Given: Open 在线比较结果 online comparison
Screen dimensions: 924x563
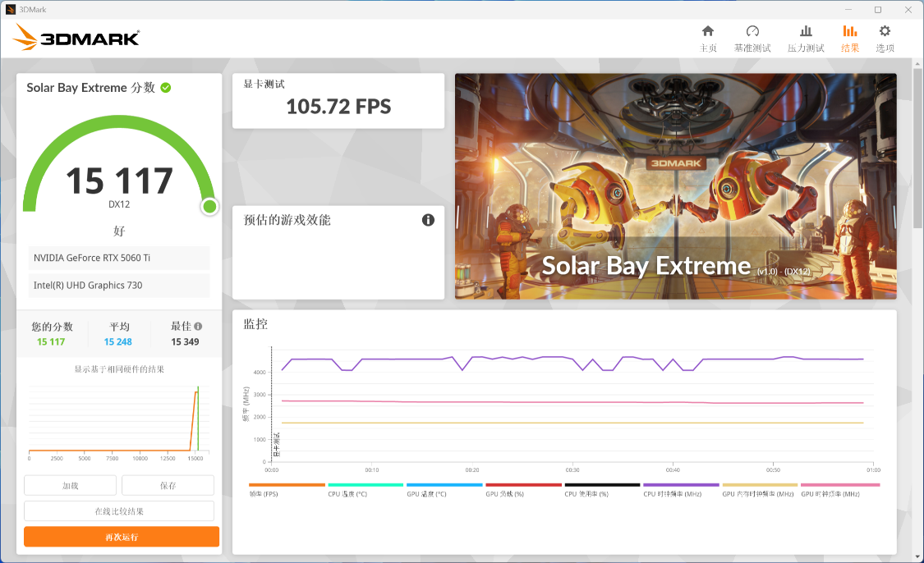Looking at the screenshot, I should point(119,511).
